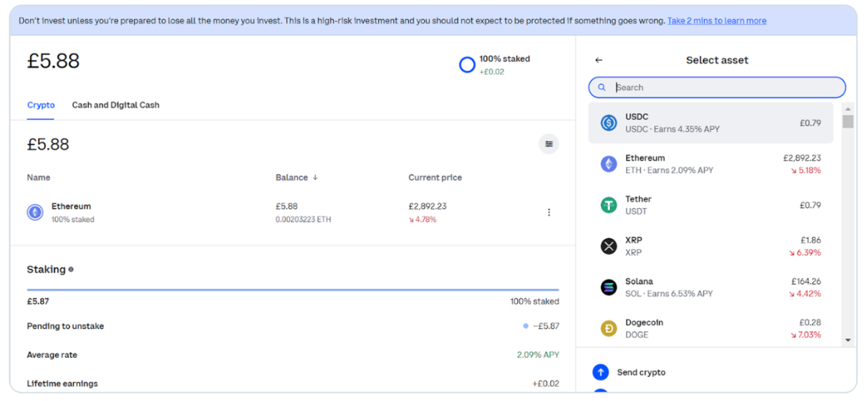Screen dimensions: 868x401
Task: Click the back arrow in Select asset panel
Action: click(x=599, y=60)
